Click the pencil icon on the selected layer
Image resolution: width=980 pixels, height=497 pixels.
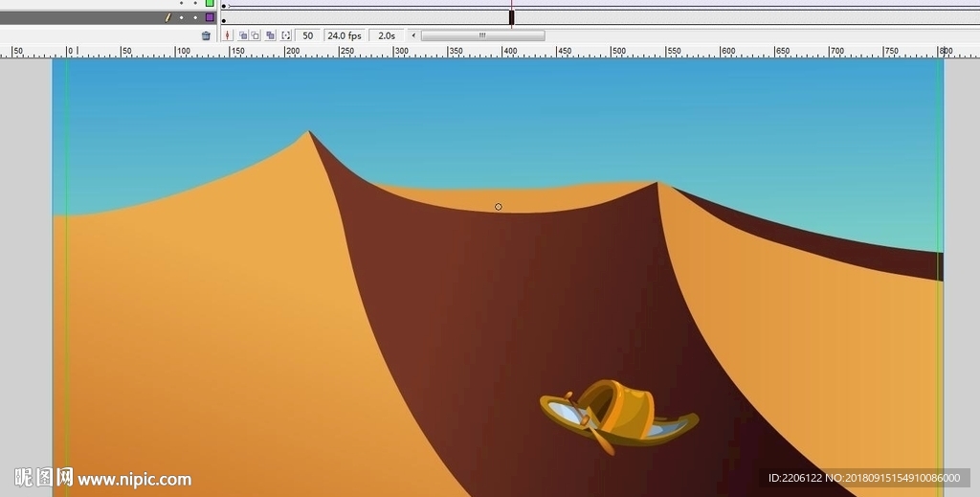coord(167,17)
